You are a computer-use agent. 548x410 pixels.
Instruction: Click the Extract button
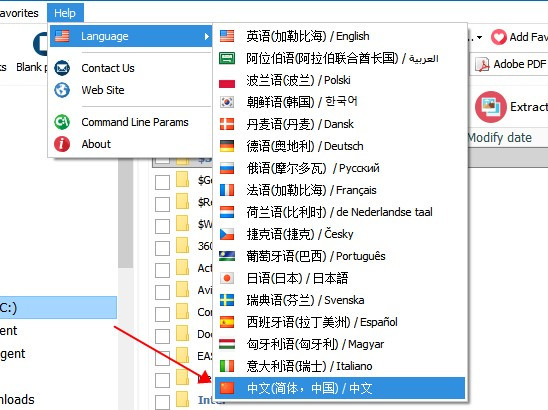pyautogui.click(x=511, y=107)
